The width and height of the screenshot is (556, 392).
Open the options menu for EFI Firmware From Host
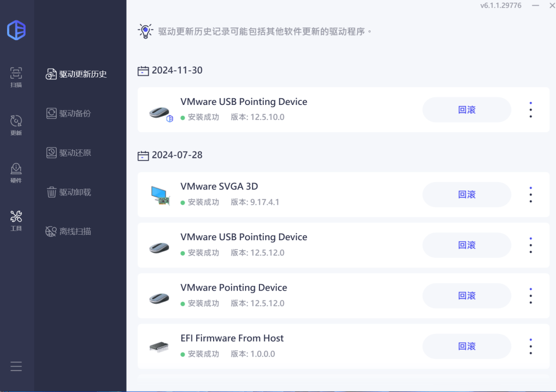click(531, 346)
